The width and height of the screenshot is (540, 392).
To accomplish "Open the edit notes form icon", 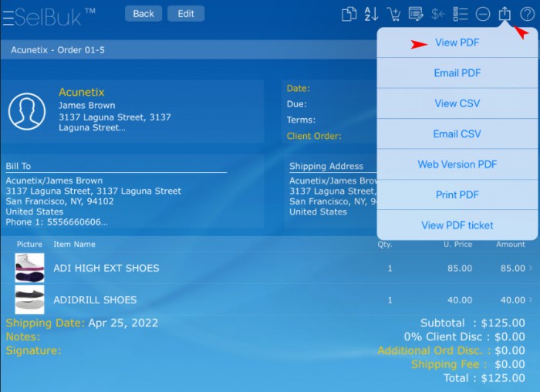I will [x=416, y=14].
